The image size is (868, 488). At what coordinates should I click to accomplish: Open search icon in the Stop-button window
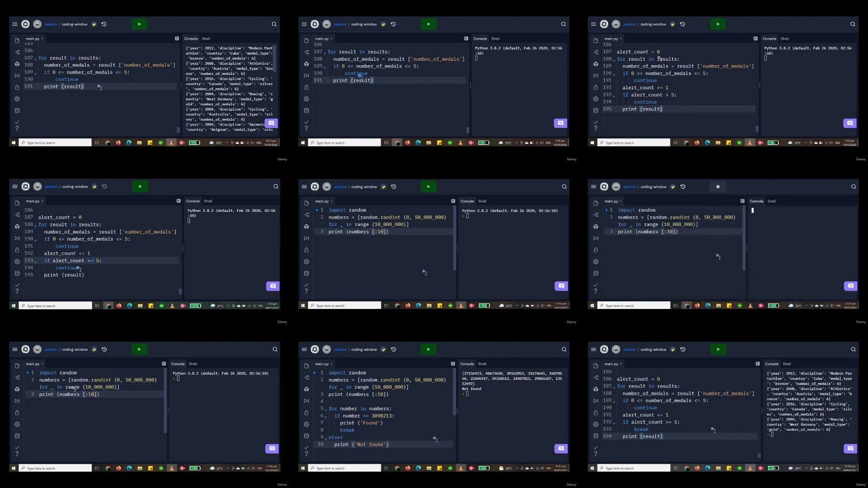tap(853, 186)
